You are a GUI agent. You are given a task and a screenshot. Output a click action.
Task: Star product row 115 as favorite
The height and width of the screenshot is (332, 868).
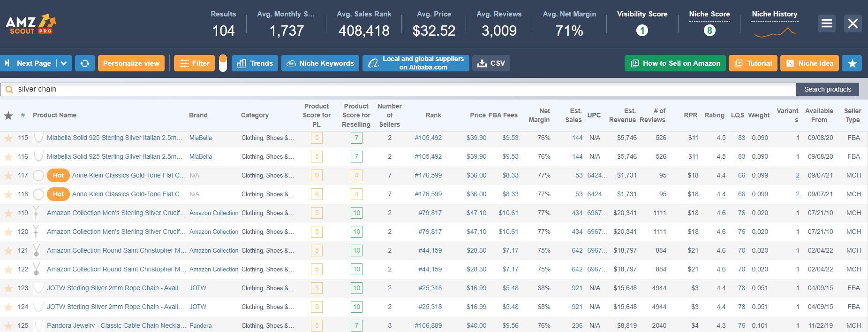tap(8, 138)
